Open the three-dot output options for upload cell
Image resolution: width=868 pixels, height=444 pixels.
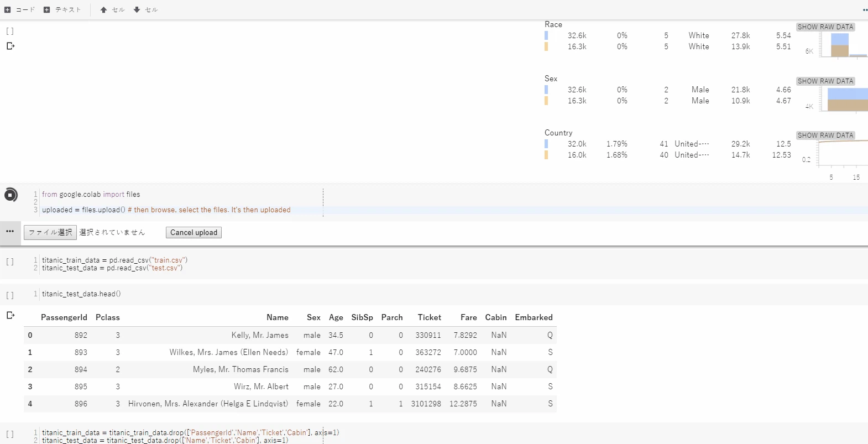10,231
